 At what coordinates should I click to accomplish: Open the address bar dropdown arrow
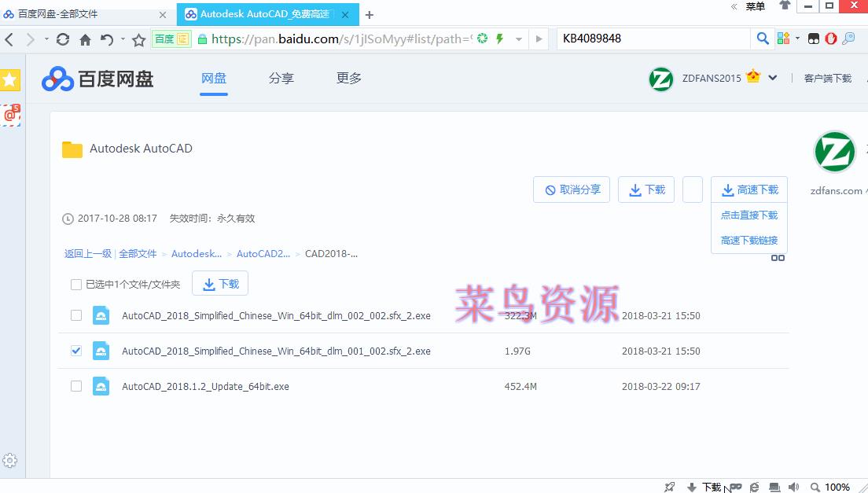point(519,38)
